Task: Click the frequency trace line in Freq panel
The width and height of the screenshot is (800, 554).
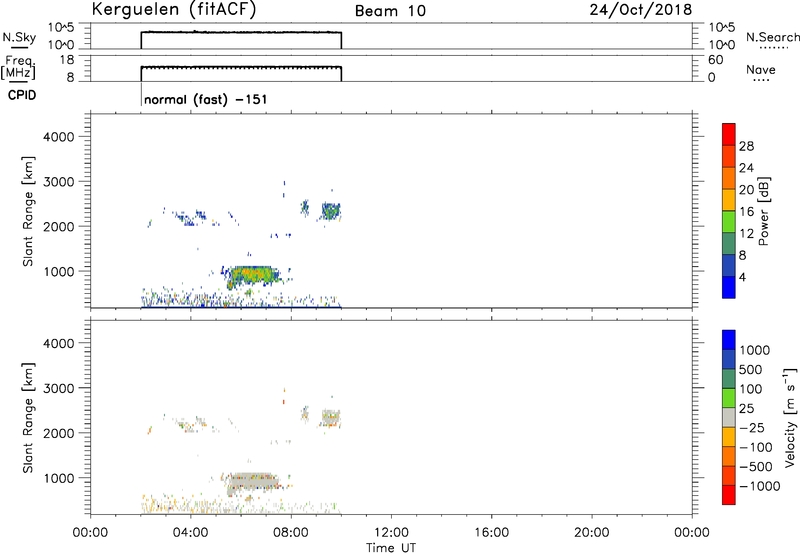Action: pyautogui.click(x=241, y=67)
